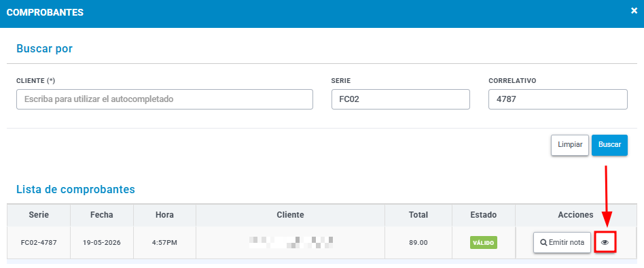The image size is (644, 268).
Task: Click the Total column header
Action: point(418,215)
